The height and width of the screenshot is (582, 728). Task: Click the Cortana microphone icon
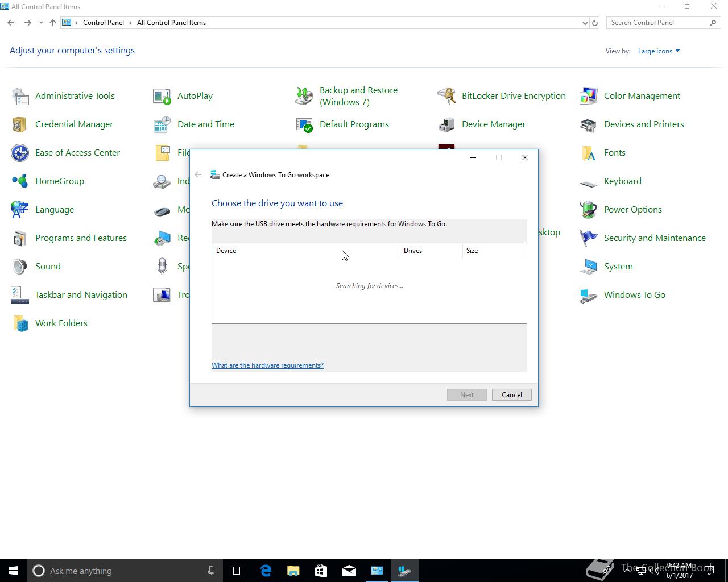point(211,571)
